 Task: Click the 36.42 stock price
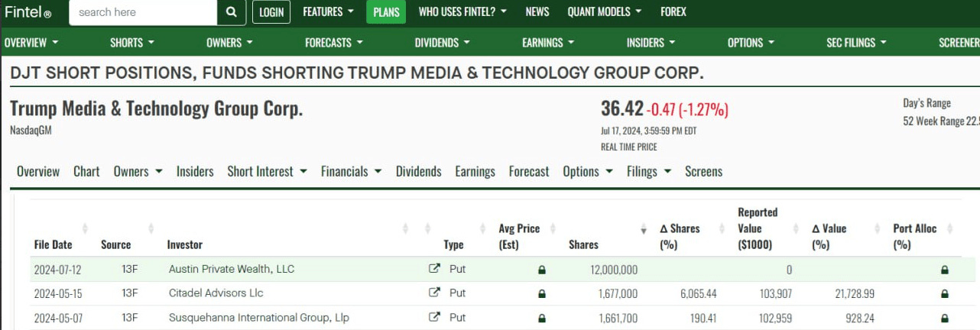click(x=621, y=108)
